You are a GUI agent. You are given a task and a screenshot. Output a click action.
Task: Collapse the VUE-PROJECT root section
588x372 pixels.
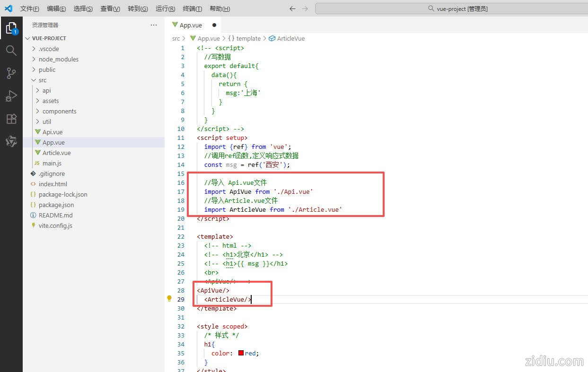coord(49,38)
